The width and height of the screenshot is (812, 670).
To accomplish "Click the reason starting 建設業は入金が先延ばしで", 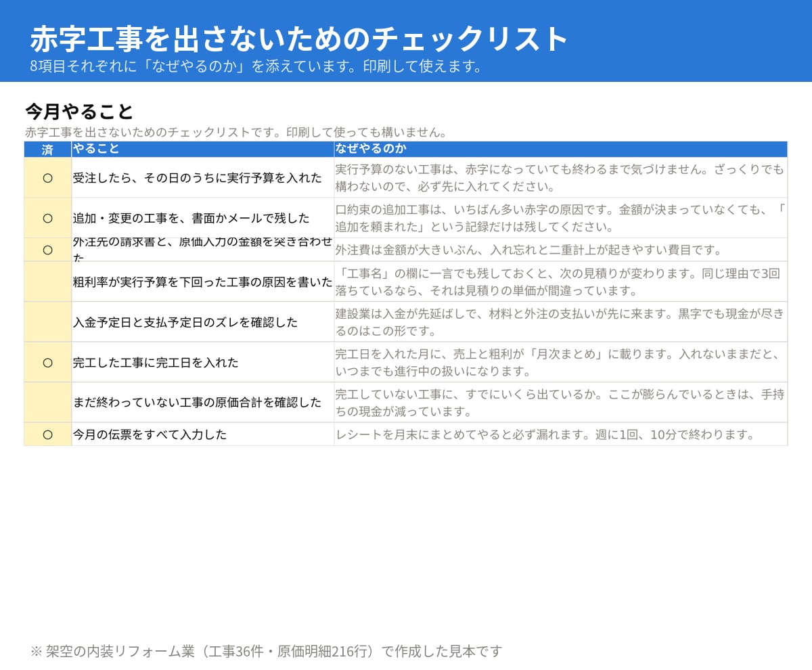I will tap(561, 322).
